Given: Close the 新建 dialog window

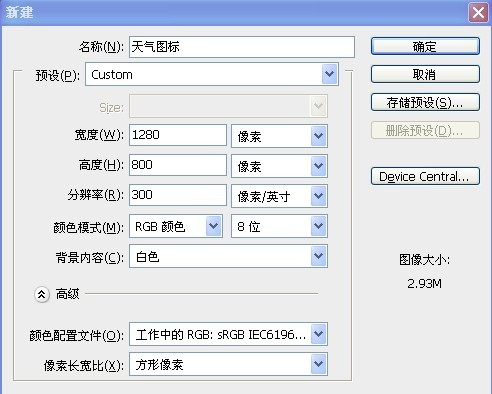Looking at the screenshot, I should pyautogui.click(x=478, y=13).
